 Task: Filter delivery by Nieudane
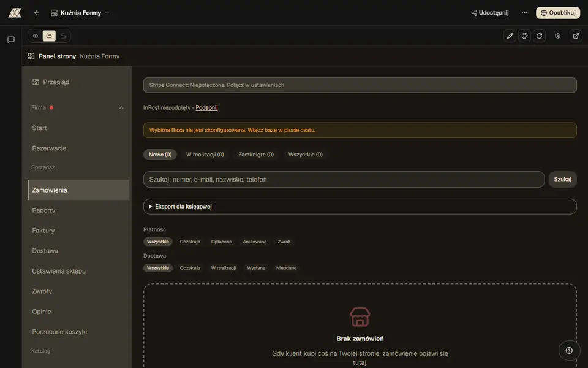pyautogui.click(x=287, y=268)
